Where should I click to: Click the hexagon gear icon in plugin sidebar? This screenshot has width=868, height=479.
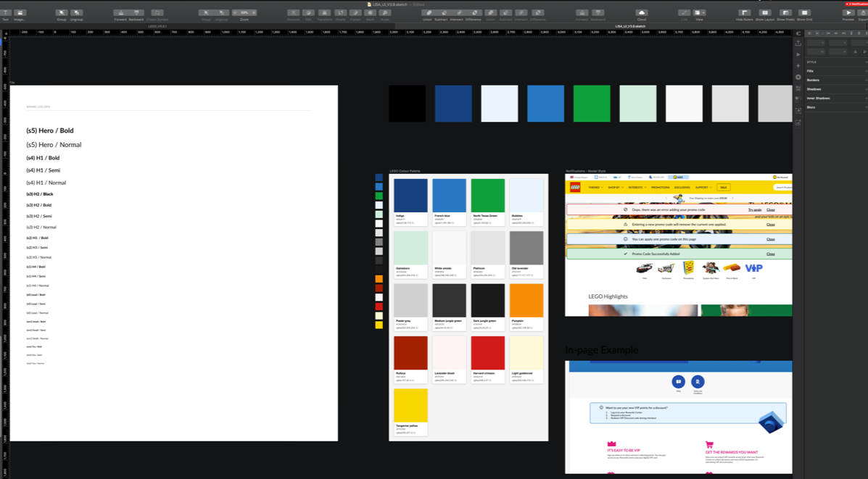[798, 77]
